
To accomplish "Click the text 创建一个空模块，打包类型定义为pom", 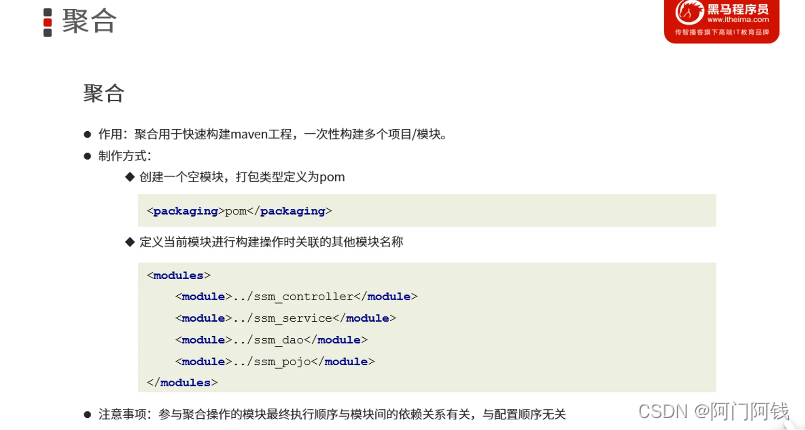I will point(242,177).
